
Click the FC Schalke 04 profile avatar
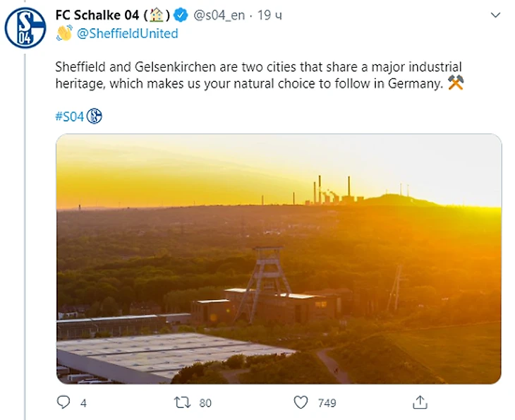[x=25, y=26]
